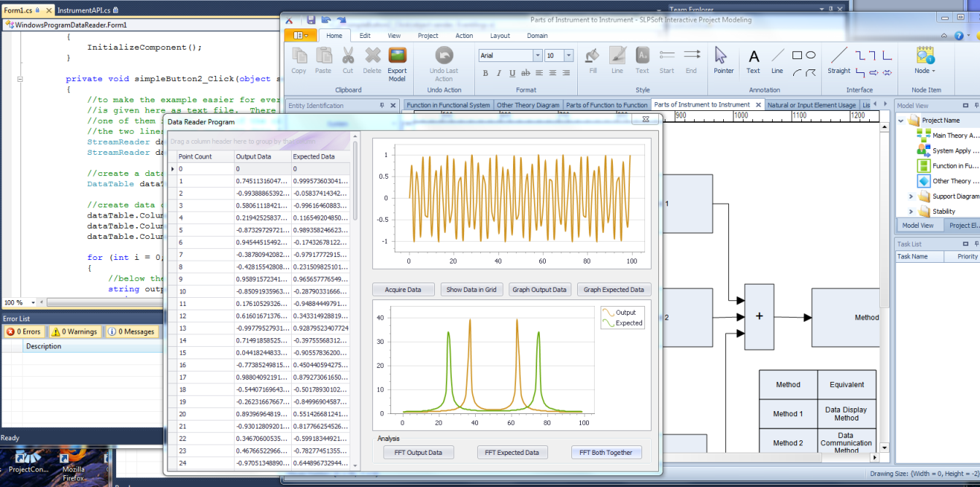Open the Project ribbon tab

pos(428,35)
